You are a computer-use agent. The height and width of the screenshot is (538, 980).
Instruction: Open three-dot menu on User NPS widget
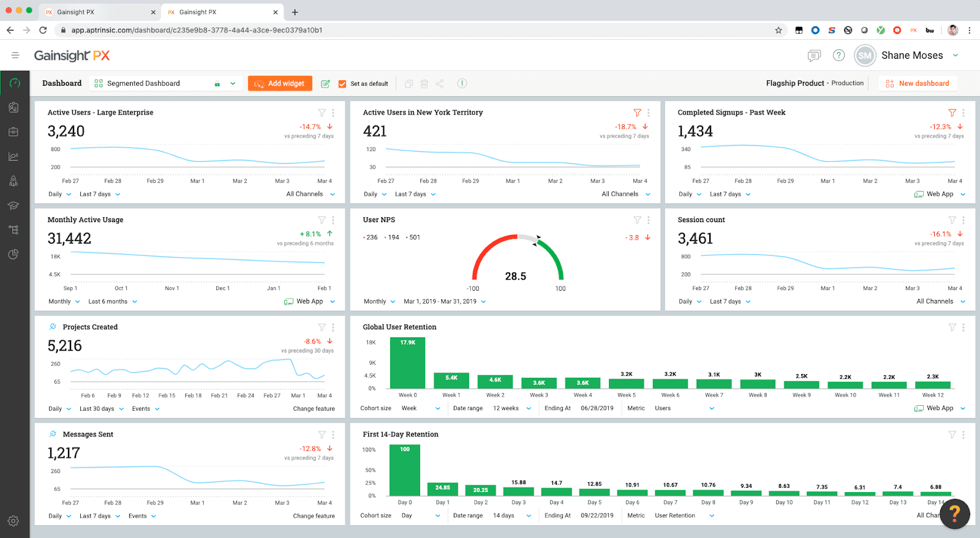click(648, 220)
